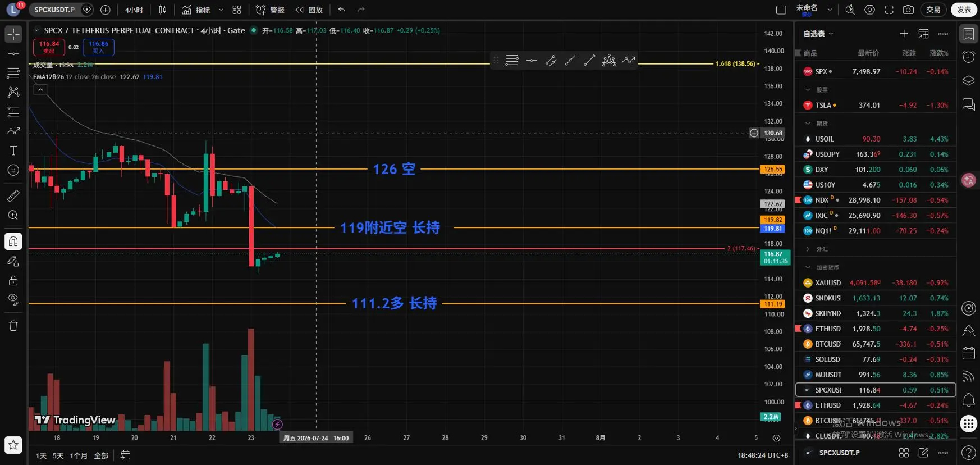The width and height of the screenshot is (980, 465).
Task: Select XAUUSD row in watchlist
Action: [x=876, y=283]
